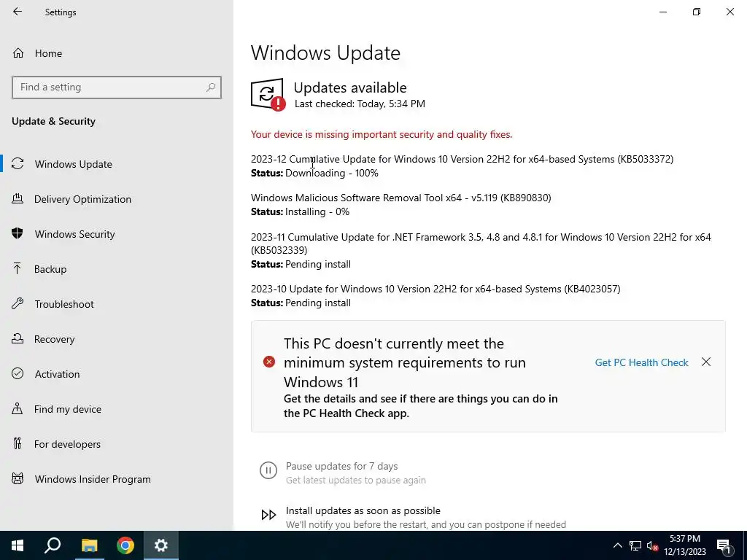This screenshot has width=747, height=560.
Task: Click the Troubleshoot wrench icon
Action: 18,303
